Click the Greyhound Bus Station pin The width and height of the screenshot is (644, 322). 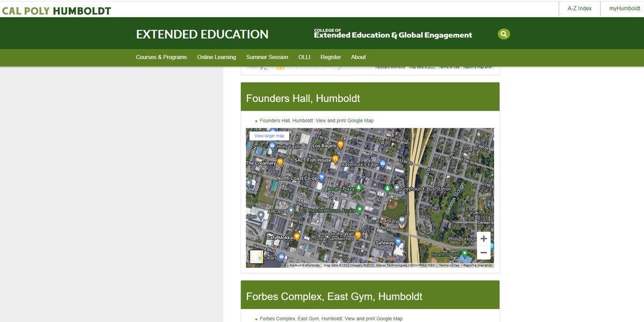point(397,188)
